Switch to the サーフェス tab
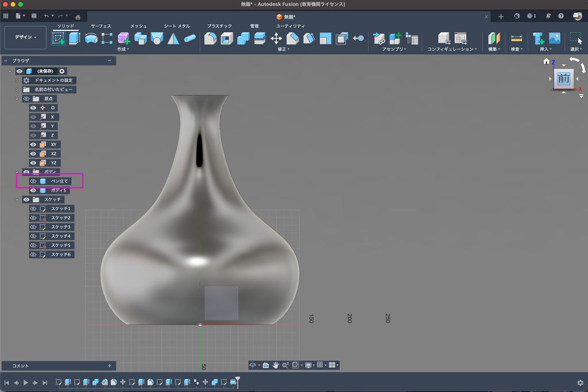Viewport: 588px width, 392px height. 101,26
